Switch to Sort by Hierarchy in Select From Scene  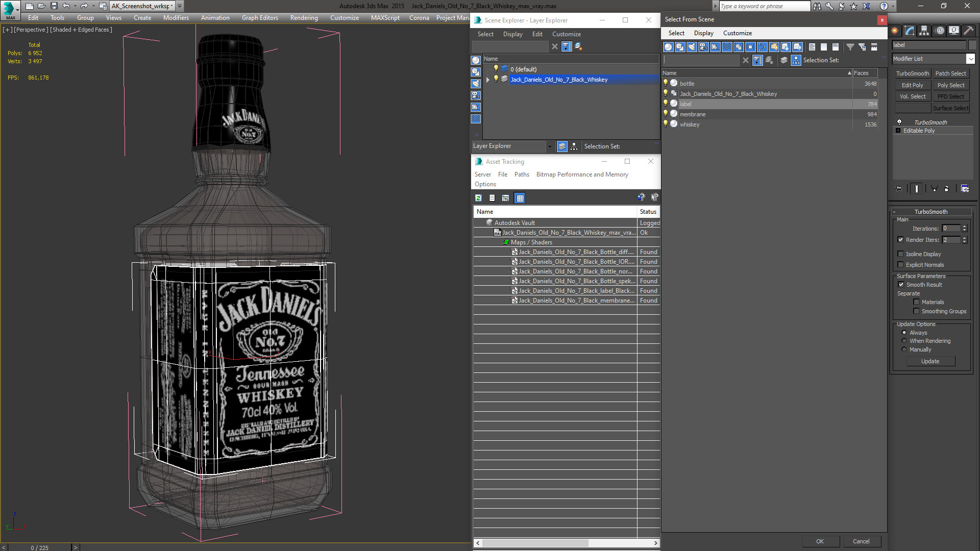796,60
